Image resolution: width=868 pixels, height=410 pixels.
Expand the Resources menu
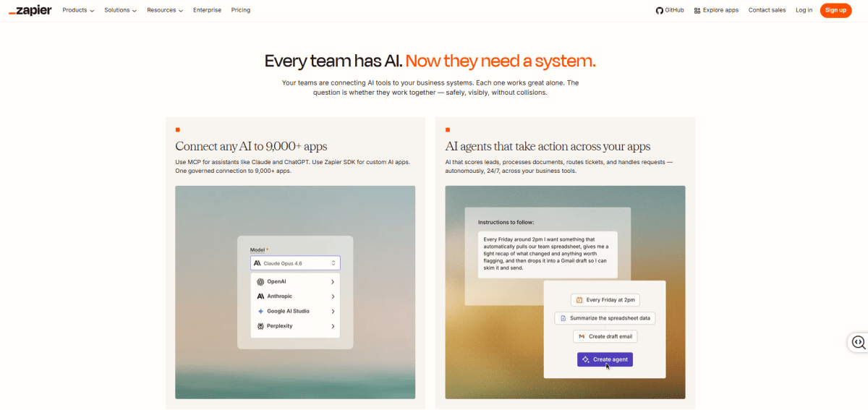coord(165,10)
